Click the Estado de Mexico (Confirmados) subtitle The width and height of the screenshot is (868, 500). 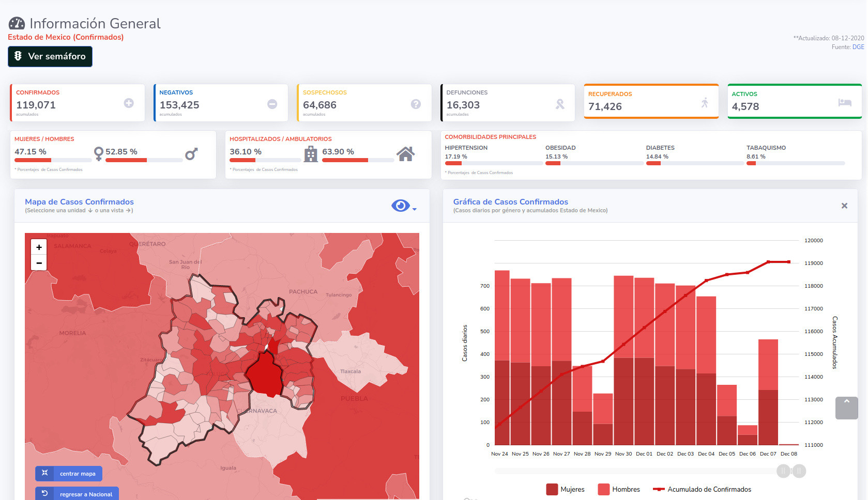click(x=66, y=37)
